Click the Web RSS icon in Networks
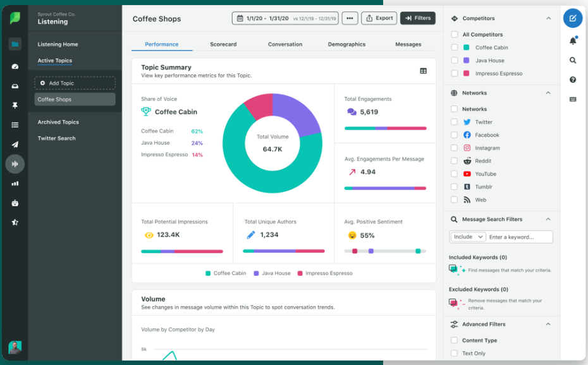588x365 pixels. [x=467, y=200]
